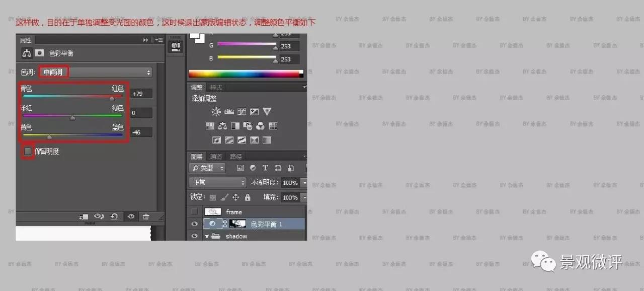This screenshot has width=644, height=291.
Task: Select the mask icon in Properties panel
Action: [x=39, y=53]
